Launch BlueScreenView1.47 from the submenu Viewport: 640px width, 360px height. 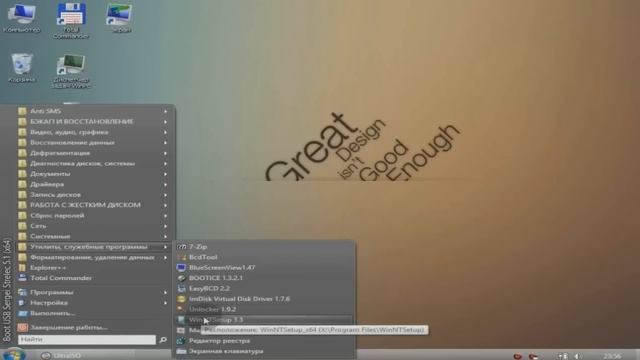264,268
